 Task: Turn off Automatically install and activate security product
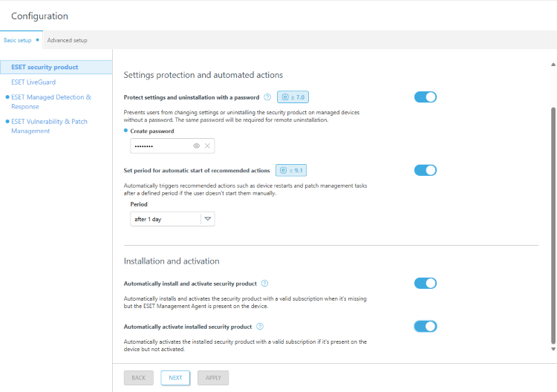pyautogui.click(x=426, y=283)
